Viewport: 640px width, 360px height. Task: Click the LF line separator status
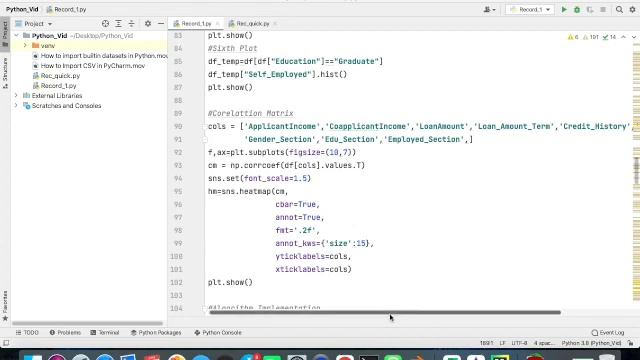502,343
